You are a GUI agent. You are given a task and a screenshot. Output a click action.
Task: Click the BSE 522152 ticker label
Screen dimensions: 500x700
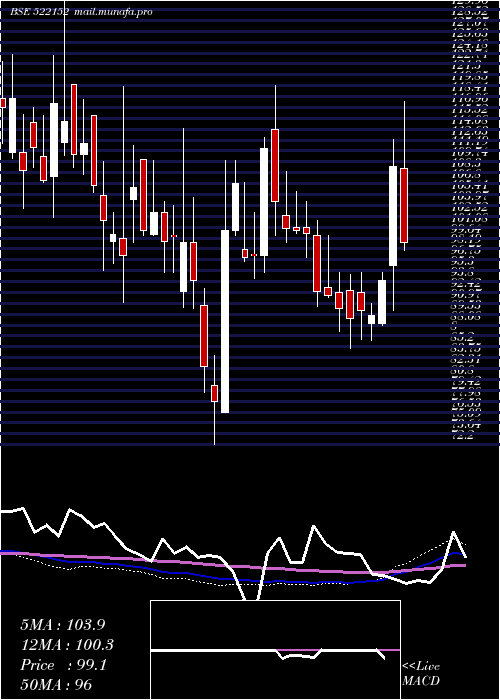coord(39,12)
